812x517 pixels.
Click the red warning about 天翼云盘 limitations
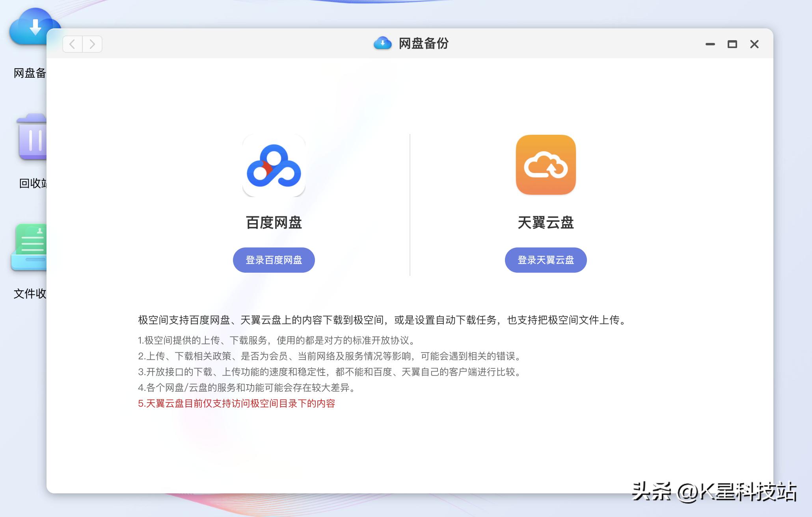[237, 404]
